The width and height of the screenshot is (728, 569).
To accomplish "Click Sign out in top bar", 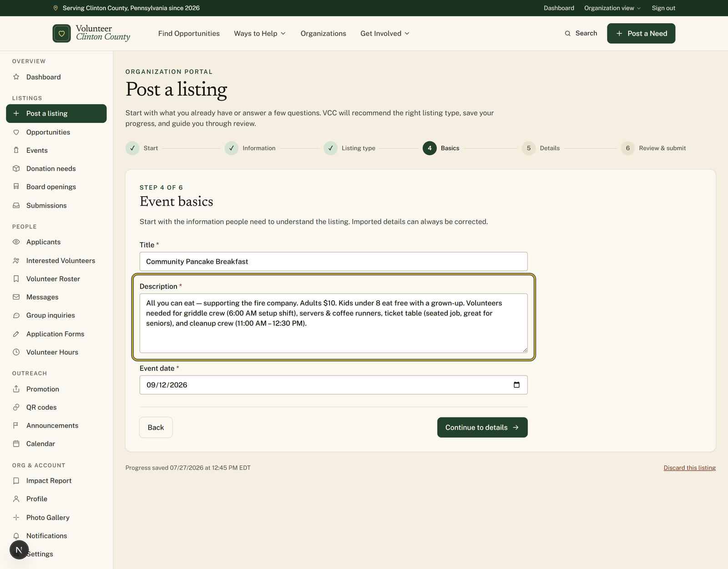I will pyautogui.click(x=663, y=8).
